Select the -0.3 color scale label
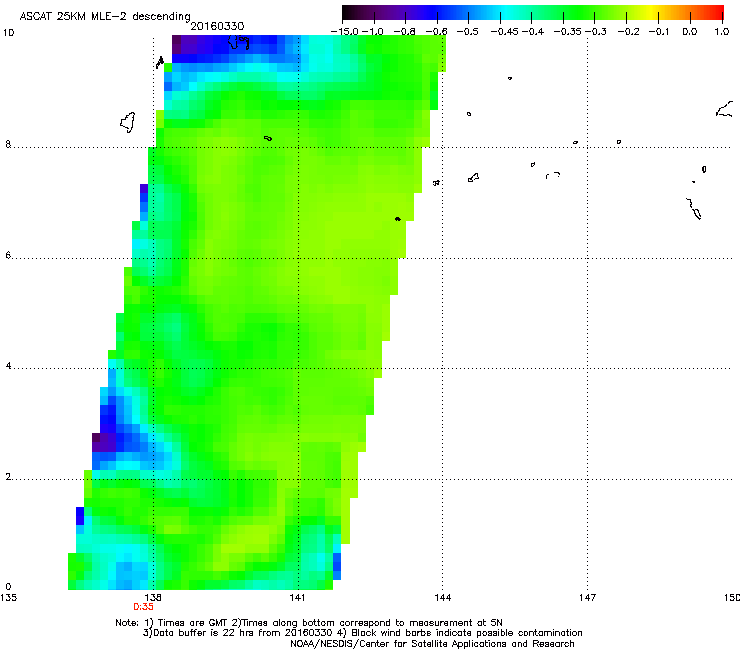 (x=596, y=32)
